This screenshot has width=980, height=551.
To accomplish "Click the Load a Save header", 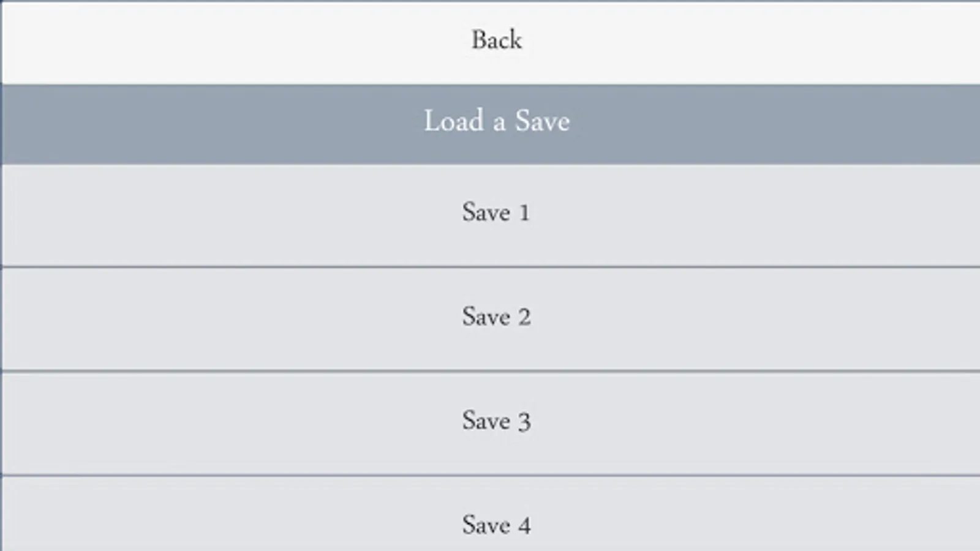I will tap(496, 122).
